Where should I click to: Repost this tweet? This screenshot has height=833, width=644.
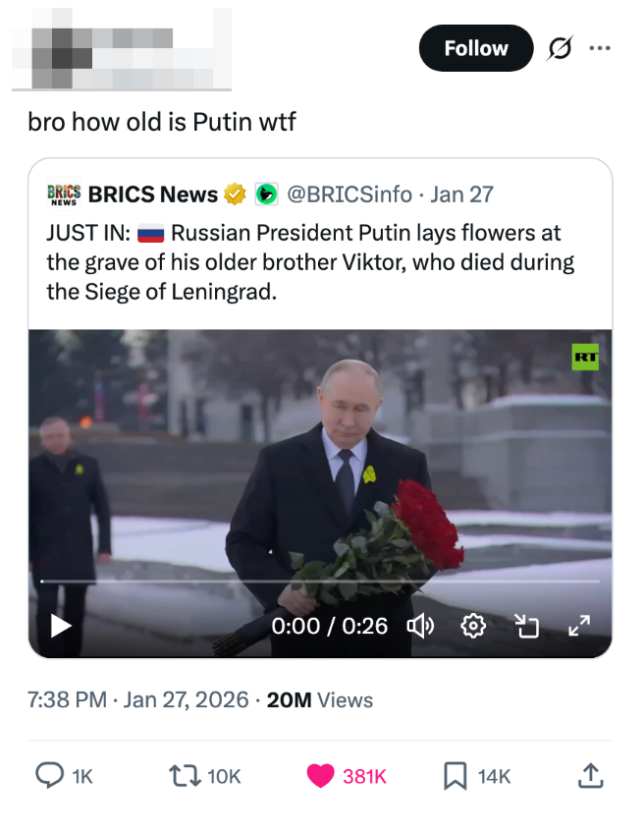click(x=180, y=776)
